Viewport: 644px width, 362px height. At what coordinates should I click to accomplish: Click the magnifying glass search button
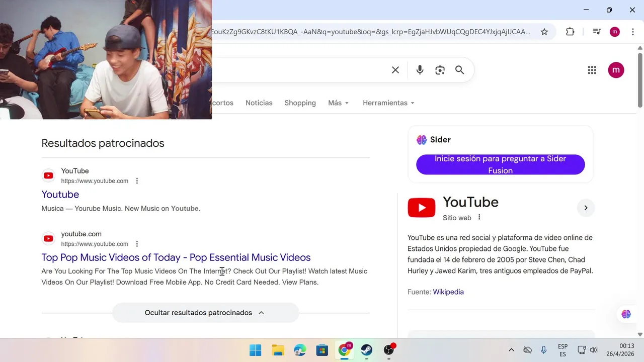[459, 70]
